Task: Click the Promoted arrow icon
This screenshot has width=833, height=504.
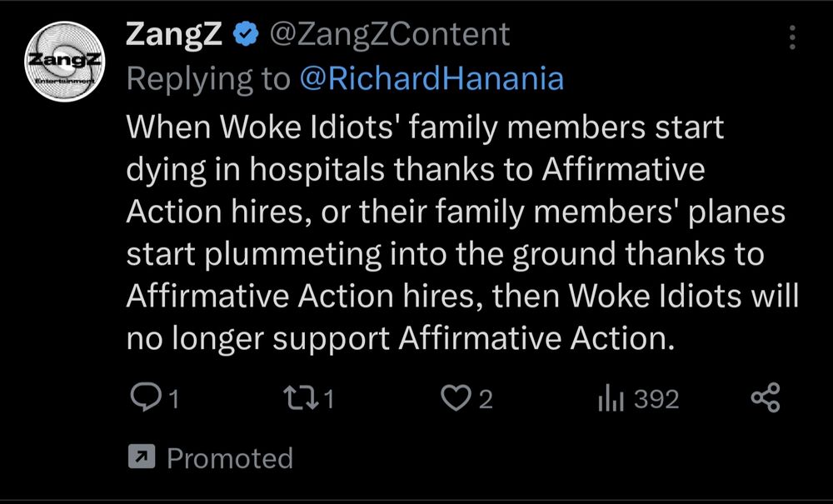Action: point(138,457)
